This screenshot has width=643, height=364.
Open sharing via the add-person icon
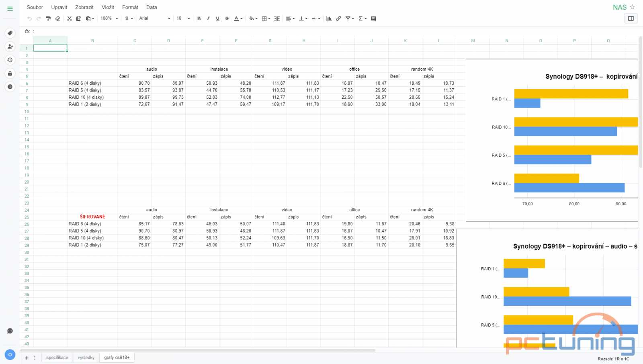click(x=10, y=47)
